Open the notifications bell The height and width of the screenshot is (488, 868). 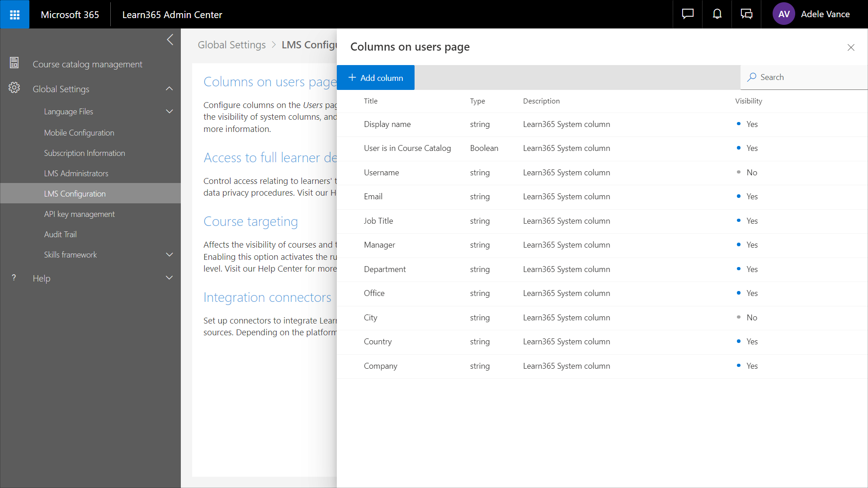click(x=717, y=14)
